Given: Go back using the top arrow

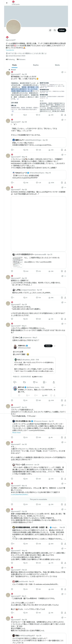Looking at the screenshot, I should [7, 3].
